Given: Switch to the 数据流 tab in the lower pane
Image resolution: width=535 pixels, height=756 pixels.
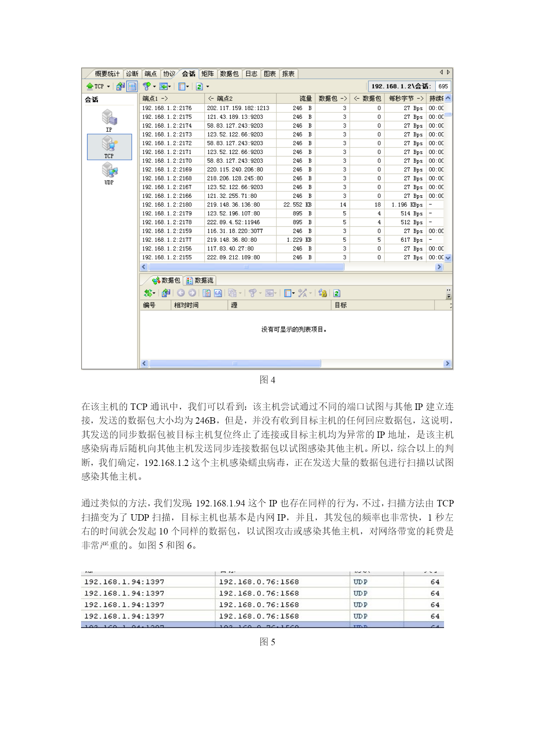Looking at the screenshot, I should tap(200, 280).
